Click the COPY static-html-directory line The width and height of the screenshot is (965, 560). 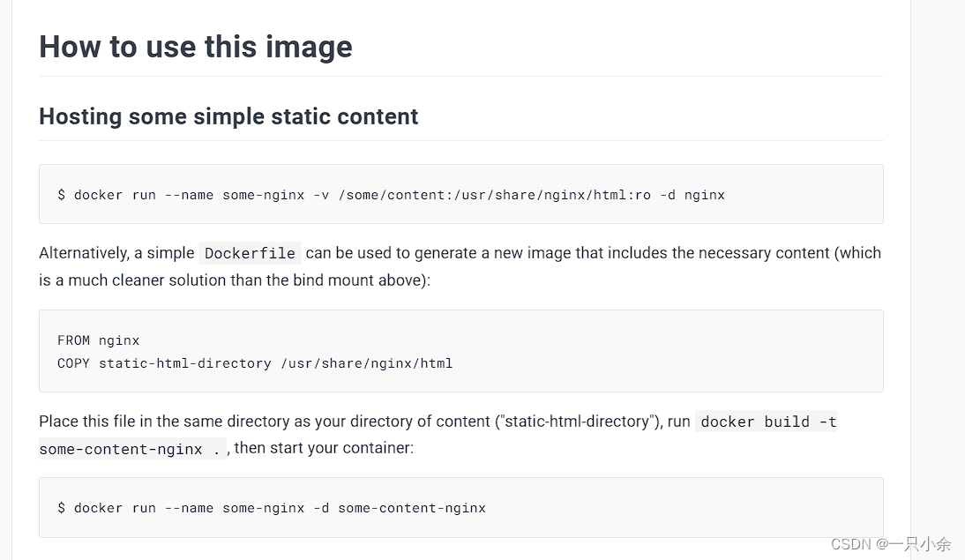[255, 363]
